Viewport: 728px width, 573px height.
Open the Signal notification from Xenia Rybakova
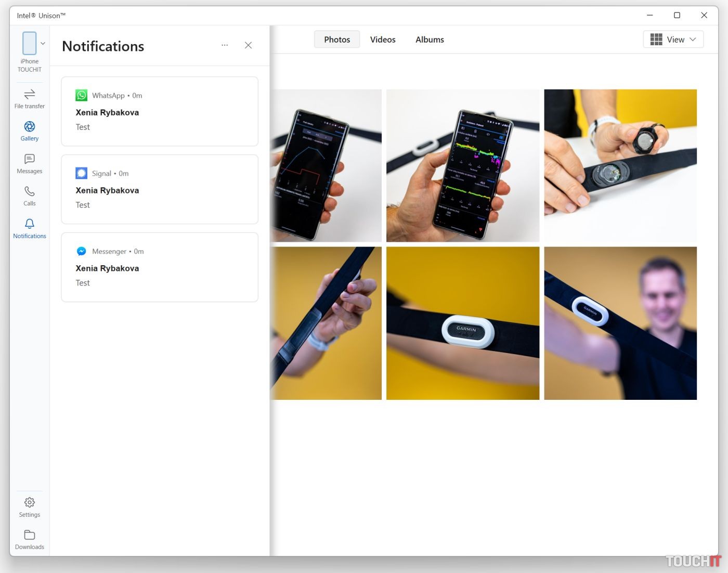(x=160, y=189)
